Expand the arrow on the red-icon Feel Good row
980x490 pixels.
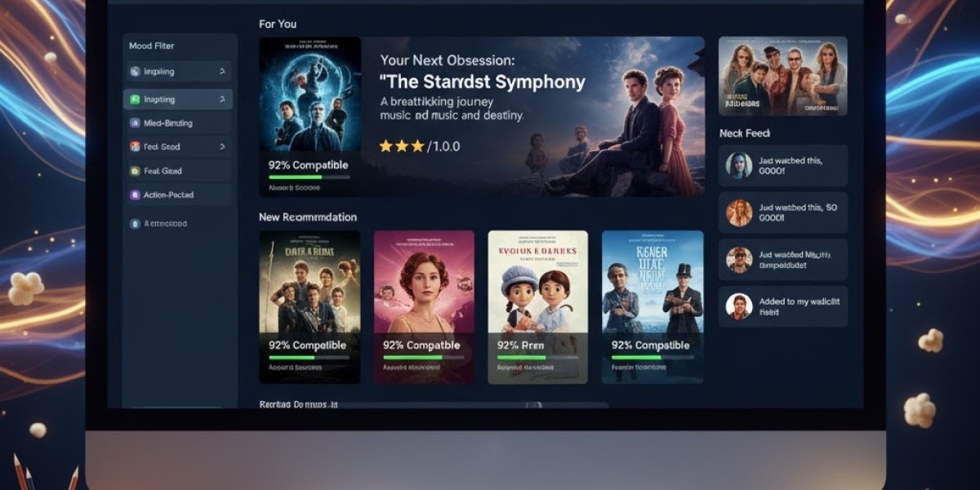222,147
